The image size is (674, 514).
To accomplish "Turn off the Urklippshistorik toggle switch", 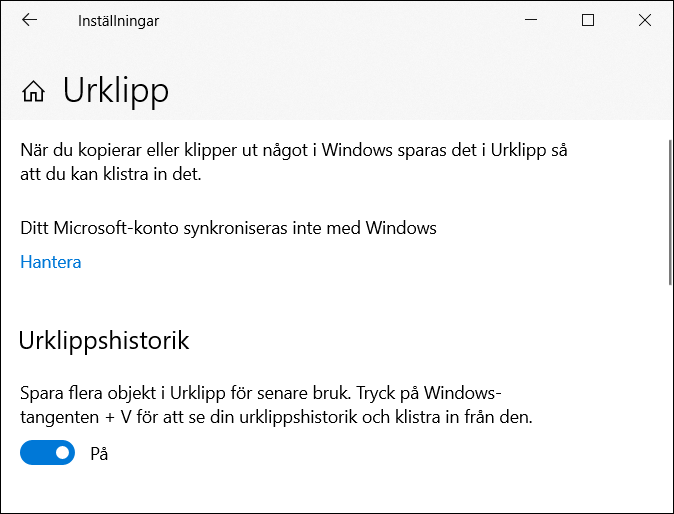I will point(48,453).
